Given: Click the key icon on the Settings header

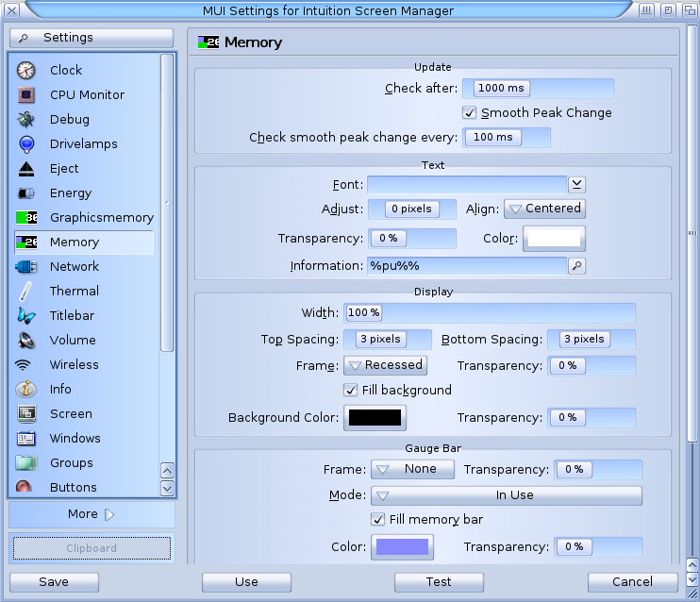Looking at the screenshot, I should 23,38.
